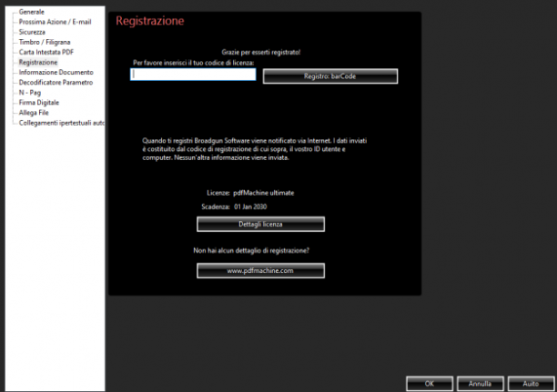Click 'Per favore inserisci il tuo codice' label

(x=194, y=63)
